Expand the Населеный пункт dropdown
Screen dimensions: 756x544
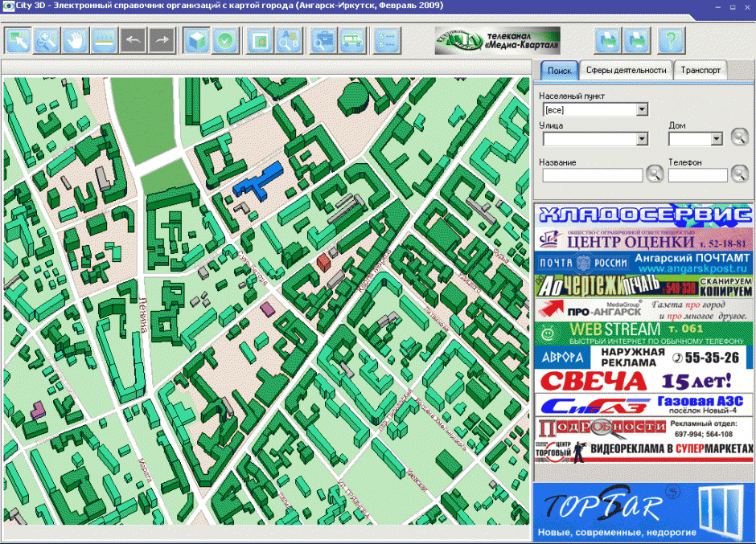point(642,110)
